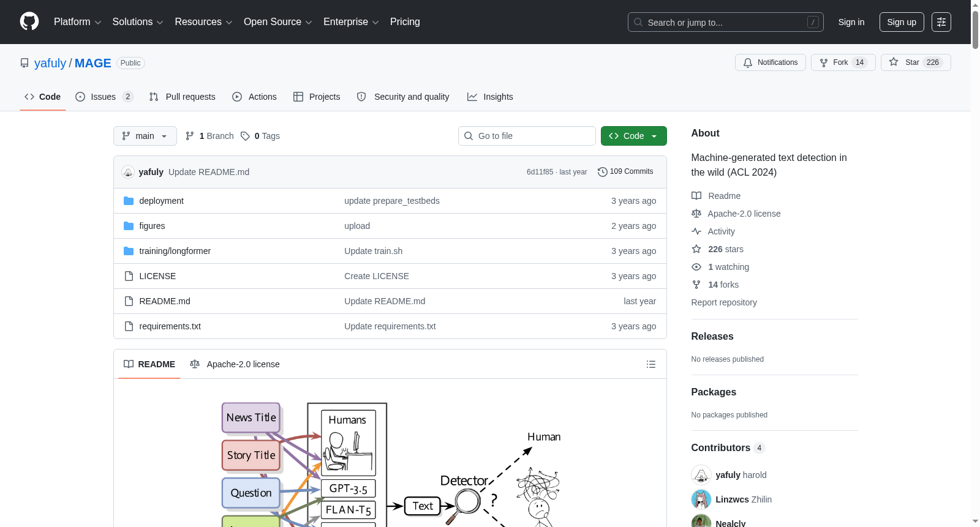The height and width of the screenshot is (527, 980).
Task: Click the star icon beside 226 stars
Action: pos(696,249)
